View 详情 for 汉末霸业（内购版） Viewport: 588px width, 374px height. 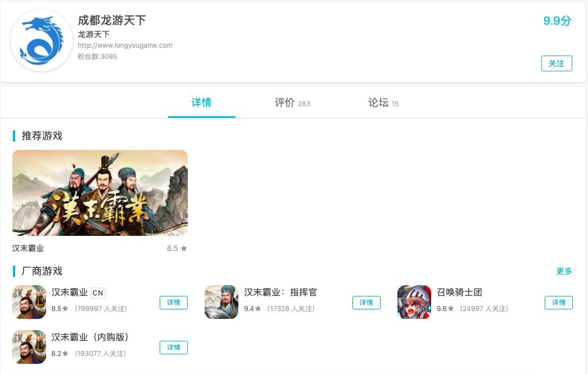point(174,348)
